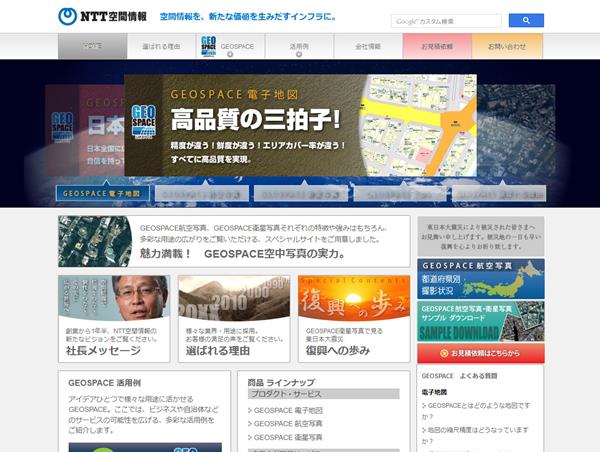The image size is (600, 452).
Task: Expand the dropdown circle under 活用例 tab
Action: pos(299,54)
